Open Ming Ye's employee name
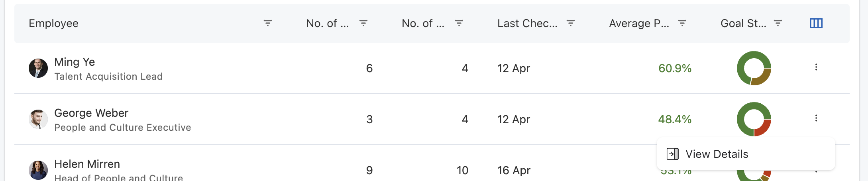The width and height of the screenshot is (868, 181). [75, 62]
